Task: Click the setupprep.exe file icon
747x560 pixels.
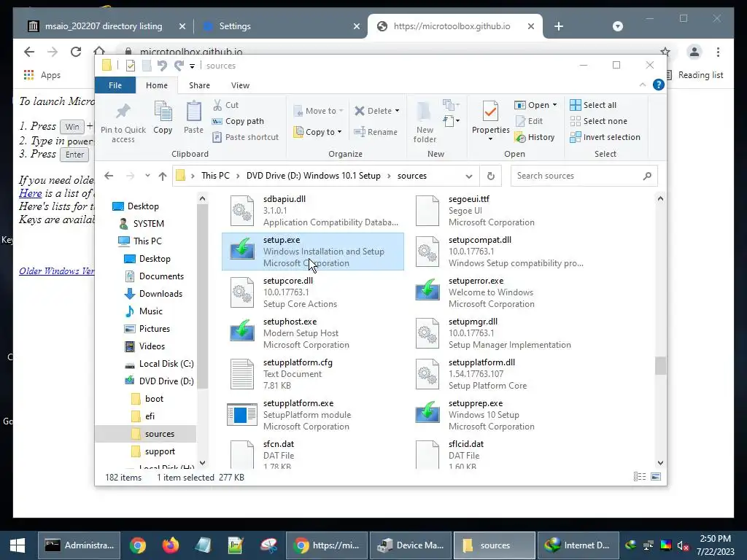Action: click(427, 411)
